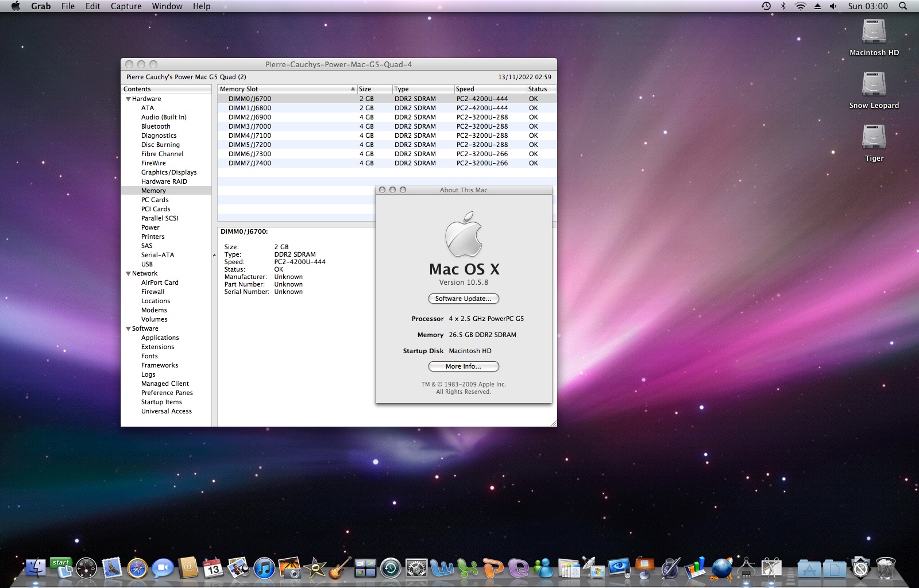Click the More Info... button
This screenshot has width=919, height=588.
(x=464, y=366)
